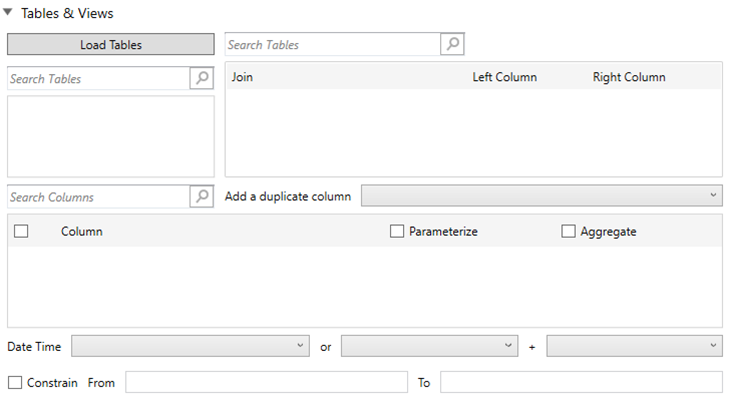Click the Load Tables button
This screenshot has height=400, width=729.
pyautogui.click(x=111, y=45)
